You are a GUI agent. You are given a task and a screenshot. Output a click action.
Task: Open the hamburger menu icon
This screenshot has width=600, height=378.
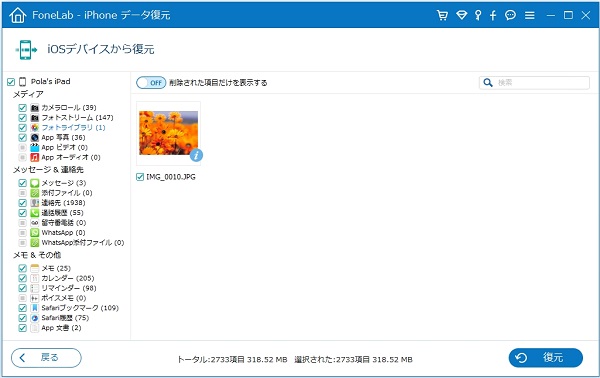tap(530, 15)
